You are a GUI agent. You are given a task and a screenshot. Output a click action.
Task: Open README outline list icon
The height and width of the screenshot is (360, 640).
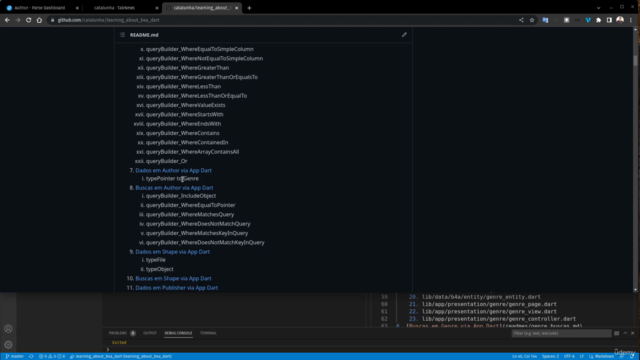click(122, 35)
